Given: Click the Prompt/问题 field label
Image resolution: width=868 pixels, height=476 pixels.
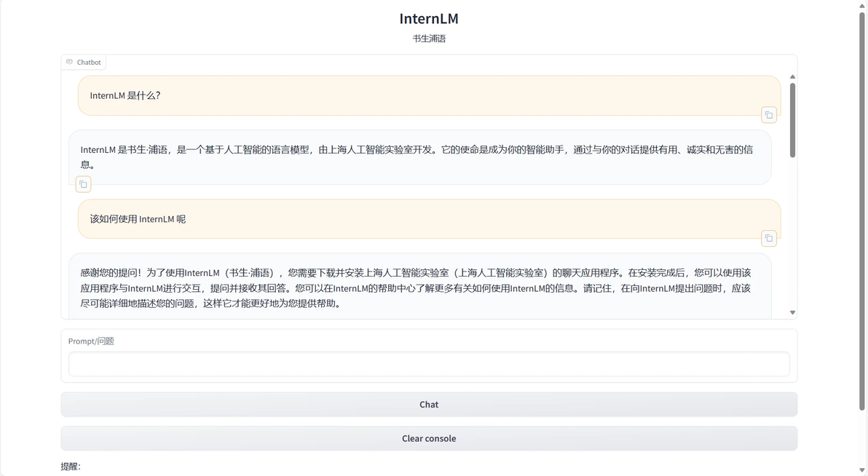Looking at the screenshot, I should pyautogui.click(x=91, y=341).
